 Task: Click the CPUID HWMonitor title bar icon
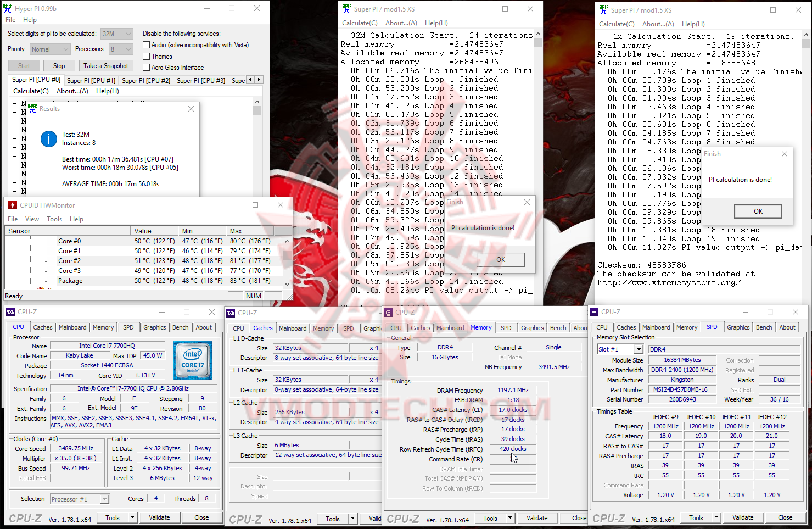click(x=13, y=205)
